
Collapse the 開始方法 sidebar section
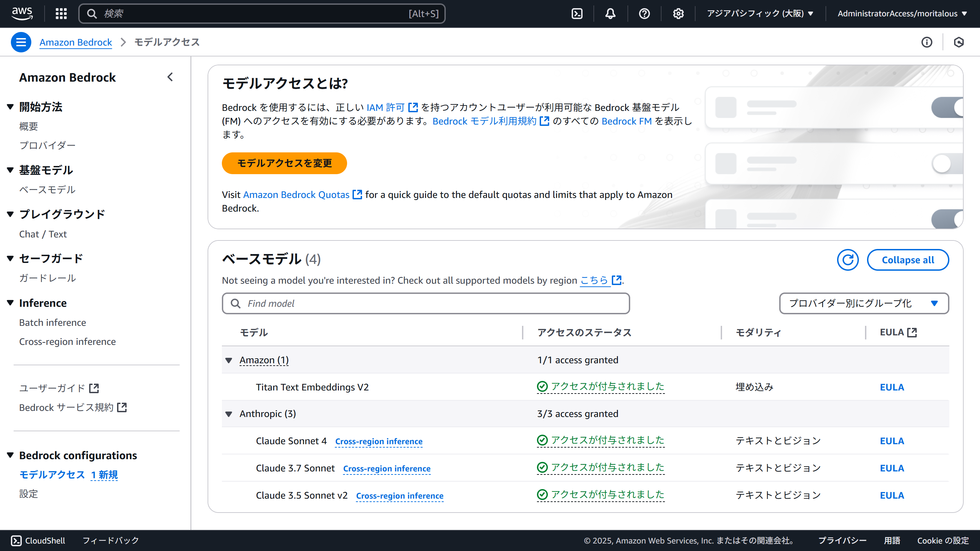coord(10,107)
